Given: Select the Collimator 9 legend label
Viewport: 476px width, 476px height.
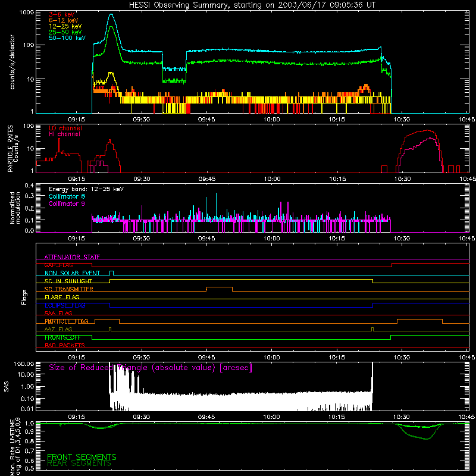Looking at the screenshot, I should coord(67,203).
